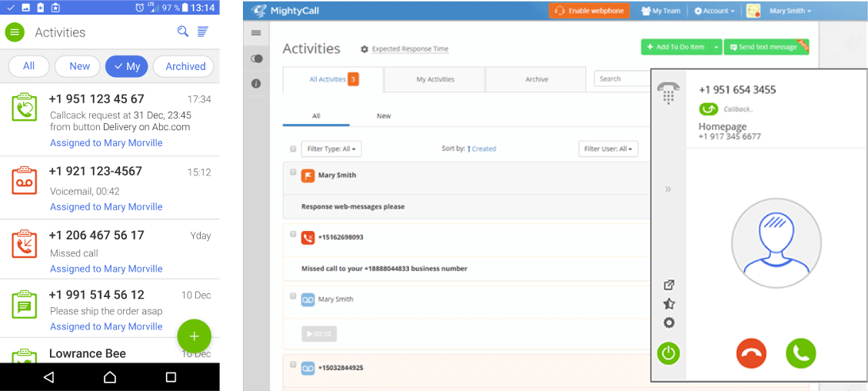The image size is (868, 391).
Task: Expand the Account menu in top bar
Action: click(x=713, y=11)
